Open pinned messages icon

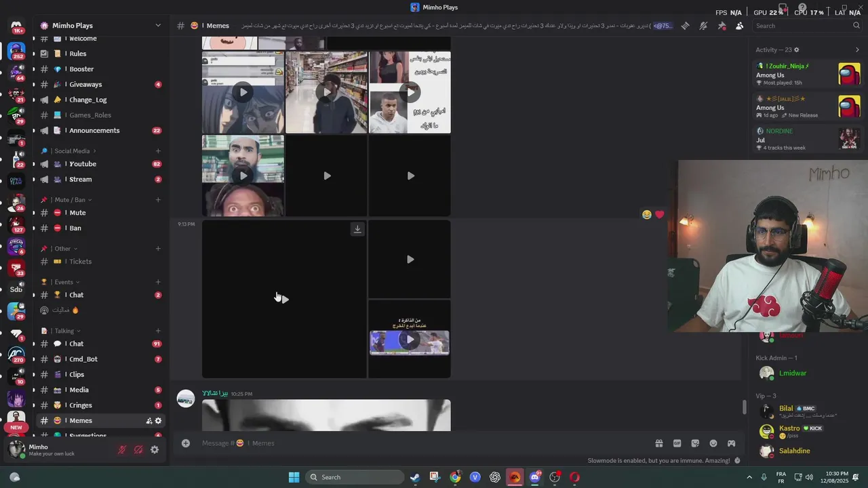coord(722,26)
